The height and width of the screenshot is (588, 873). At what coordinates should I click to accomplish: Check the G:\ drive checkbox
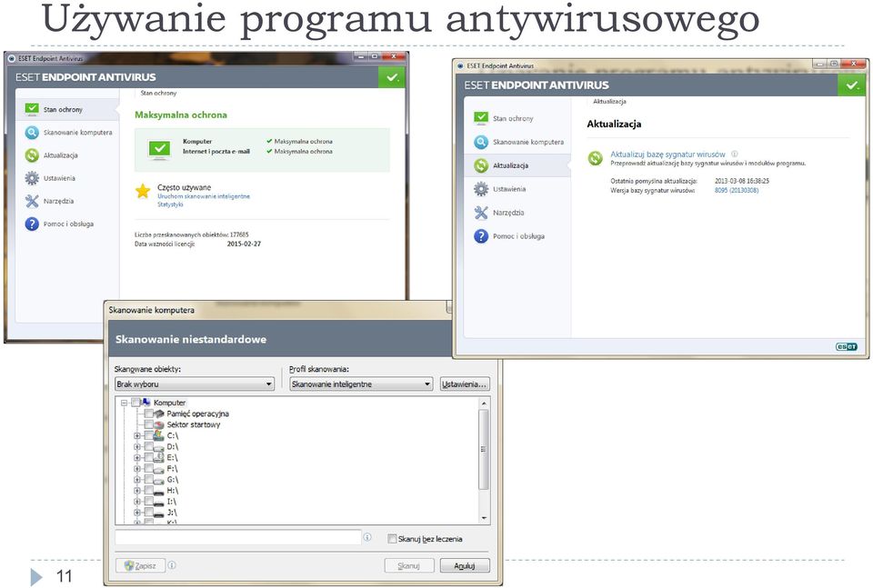click(x=148, y=480)
